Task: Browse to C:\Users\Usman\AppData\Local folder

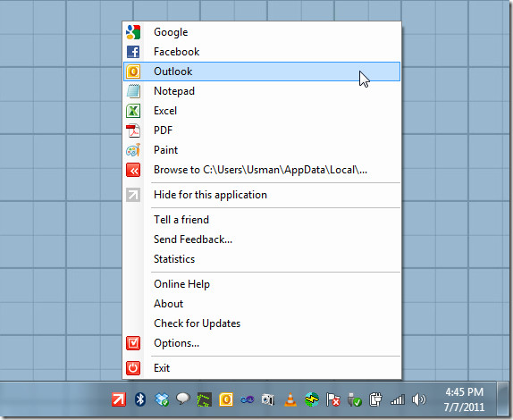Action: (262, 170)
